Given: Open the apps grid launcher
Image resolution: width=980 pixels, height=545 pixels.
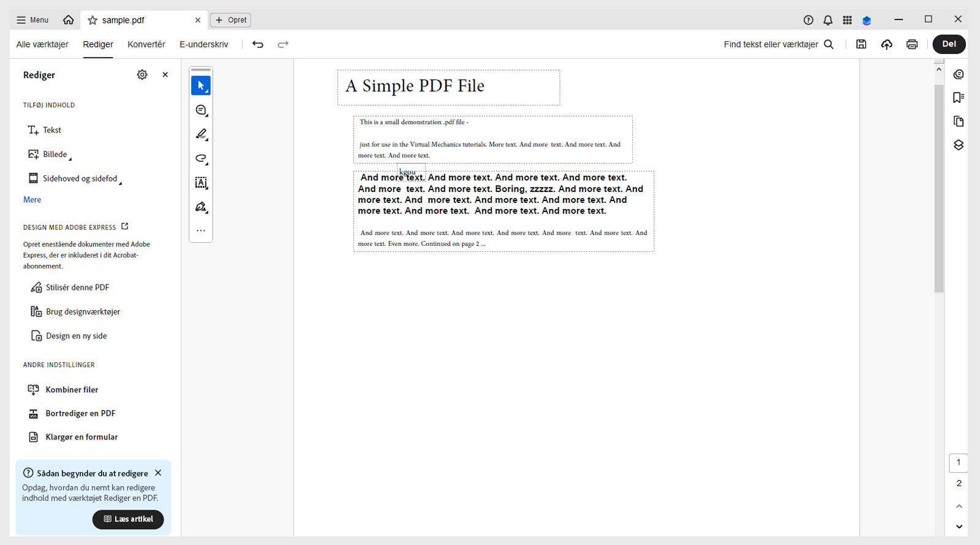Looking at the screenshot, I should (847, 20).
